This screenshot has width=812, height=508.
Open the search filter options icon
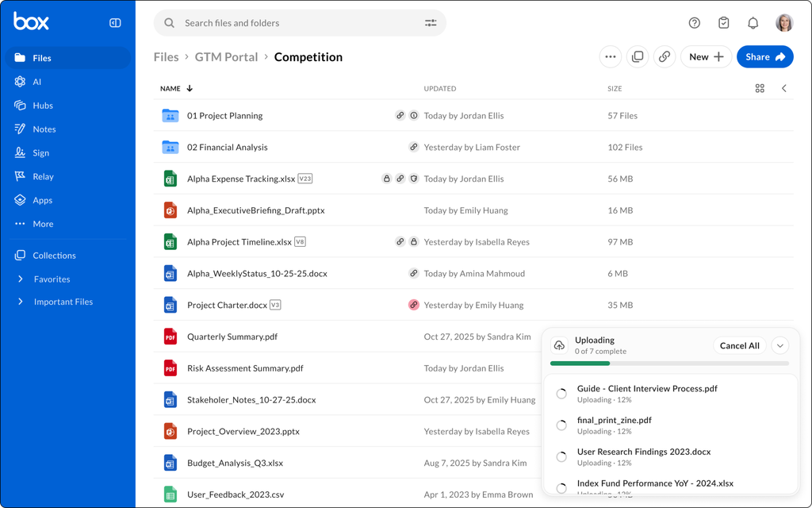[x=431, y=23]
